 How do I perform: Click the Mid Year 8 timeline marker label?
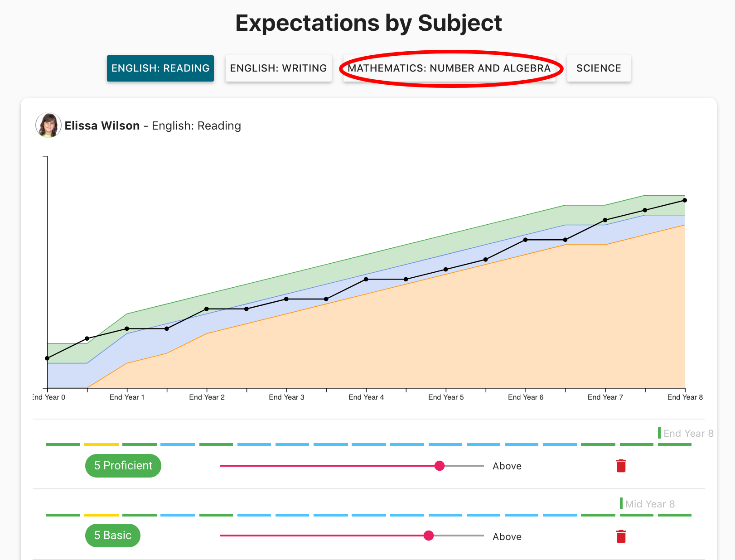coord(650,504)
